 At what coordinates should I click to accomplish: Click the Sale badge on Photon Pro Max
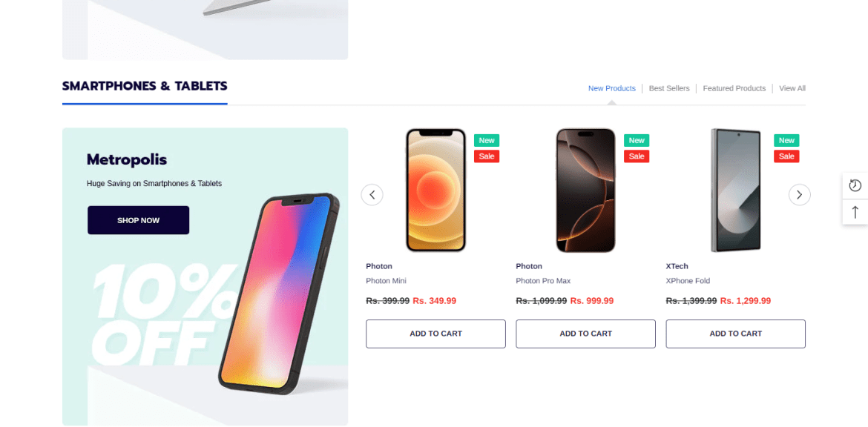(637, 156)
